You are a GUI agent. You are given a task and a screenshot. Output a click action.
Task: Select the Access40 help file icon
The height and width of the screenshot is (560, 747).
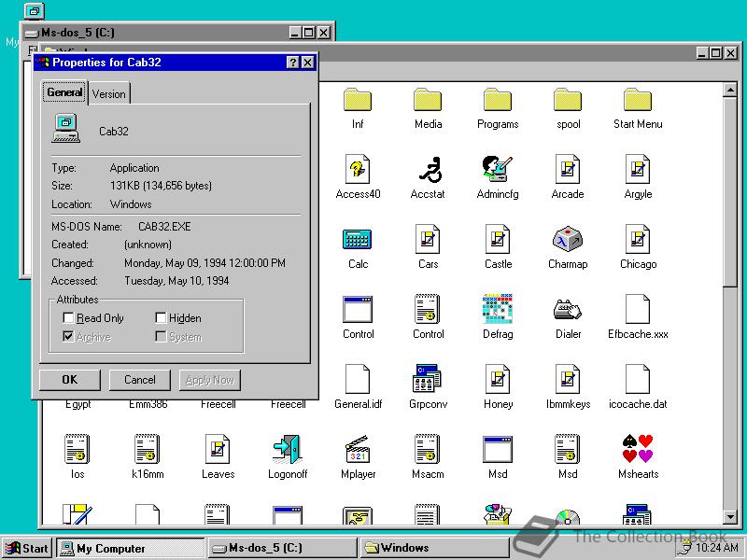[358, 170]
